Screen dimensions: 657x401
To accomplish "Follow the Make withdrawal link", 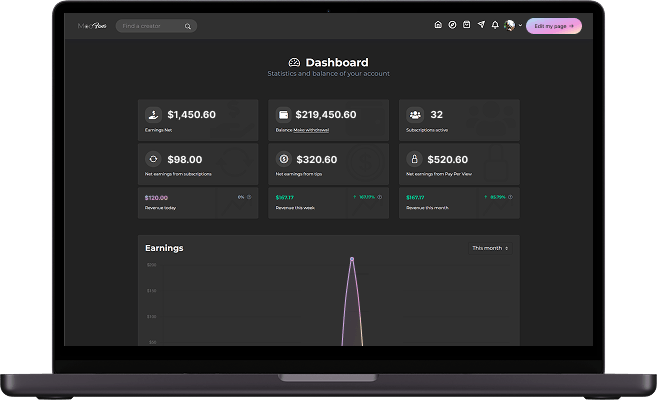I will click(311, 130).
